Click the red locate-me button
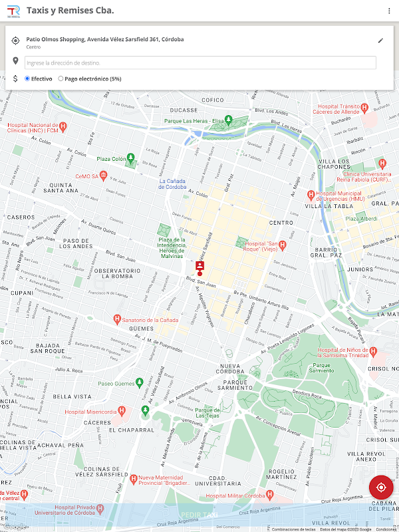This screenshot has height=532, width=399. coord(381,487)
